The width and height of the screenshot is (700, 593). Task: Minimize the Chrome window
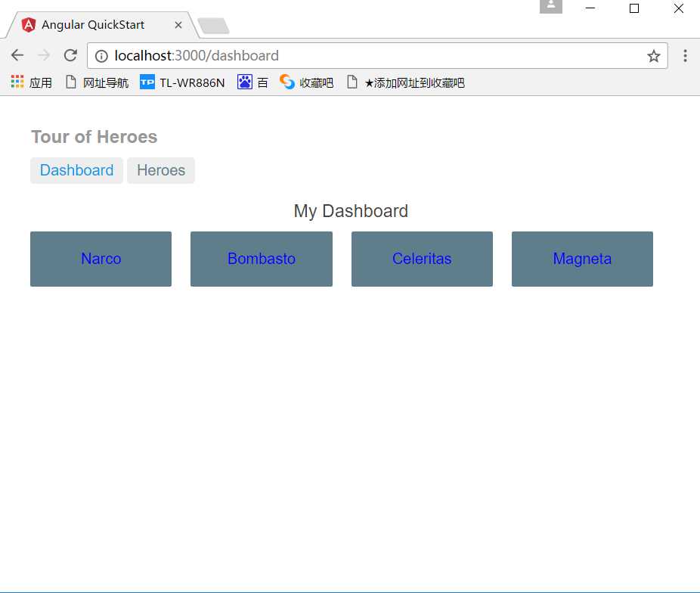click(590, 8)
